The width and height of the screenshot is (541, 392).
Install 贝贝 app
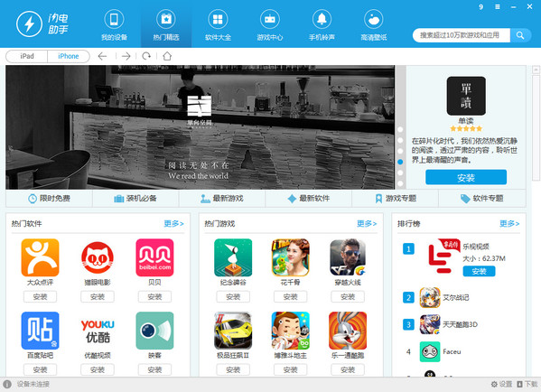pyautogui.click(x=154, y=297)
